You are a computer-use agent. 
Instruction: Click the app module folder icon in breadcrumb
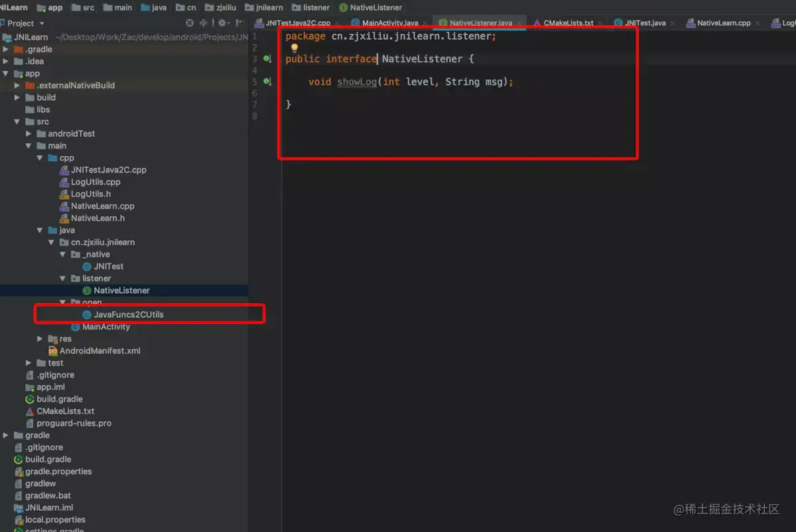click(x=41, y=7)
